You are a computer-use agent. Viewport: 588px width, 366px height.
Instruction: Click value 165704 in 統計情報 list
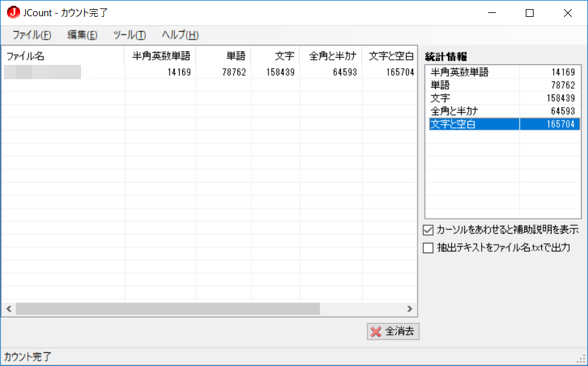point(561,124)
